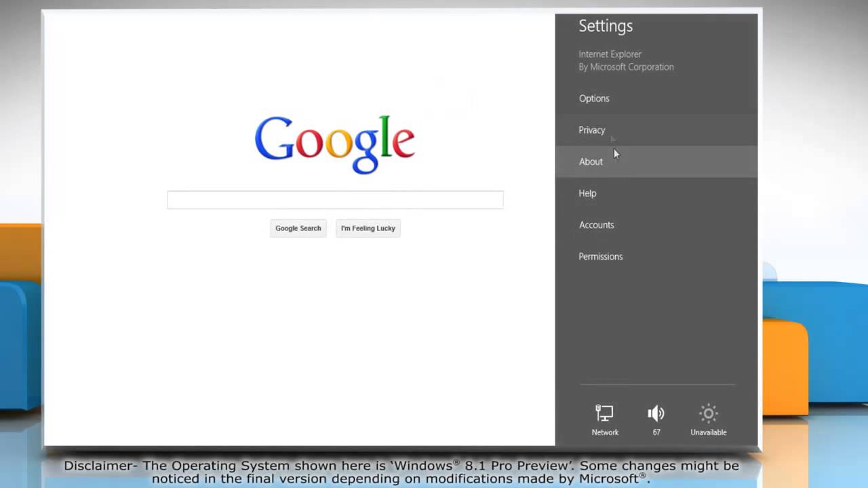
Task: Adjust volume via the speaker icon
Action: pos(656,413)
